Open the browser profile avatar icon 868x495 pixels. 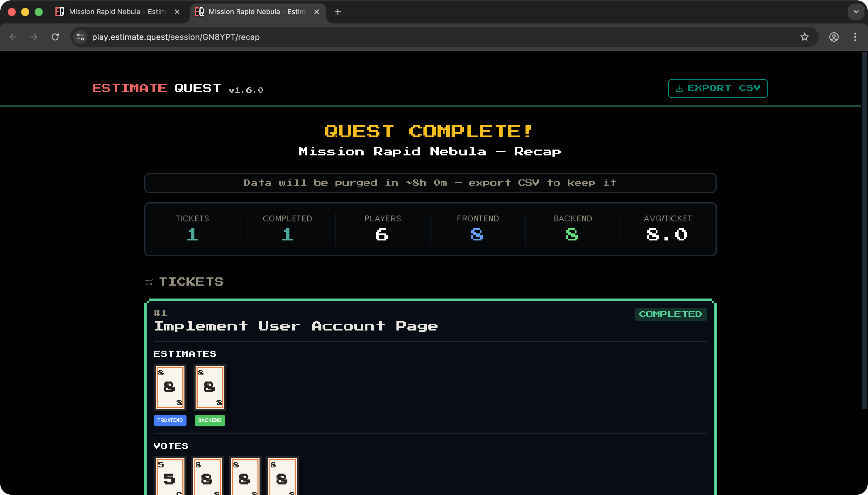pyautogui.click(x=834, y=37)
